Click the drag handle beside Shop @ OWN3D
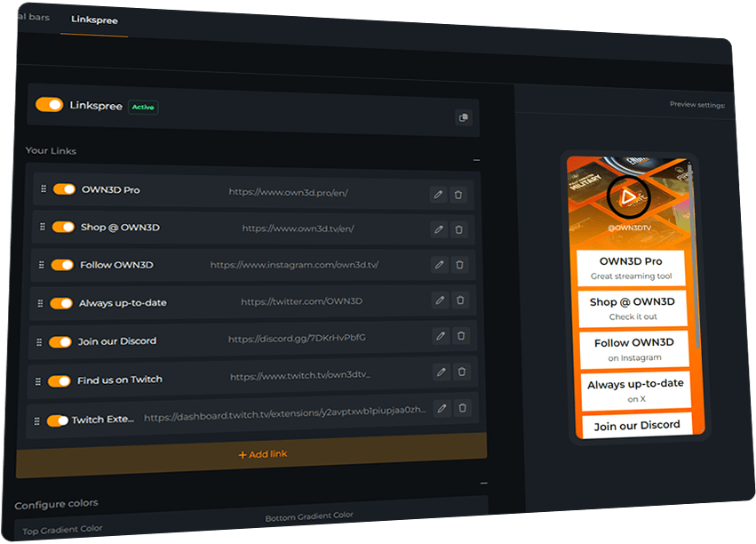756x544 pixels. point(43,226)
